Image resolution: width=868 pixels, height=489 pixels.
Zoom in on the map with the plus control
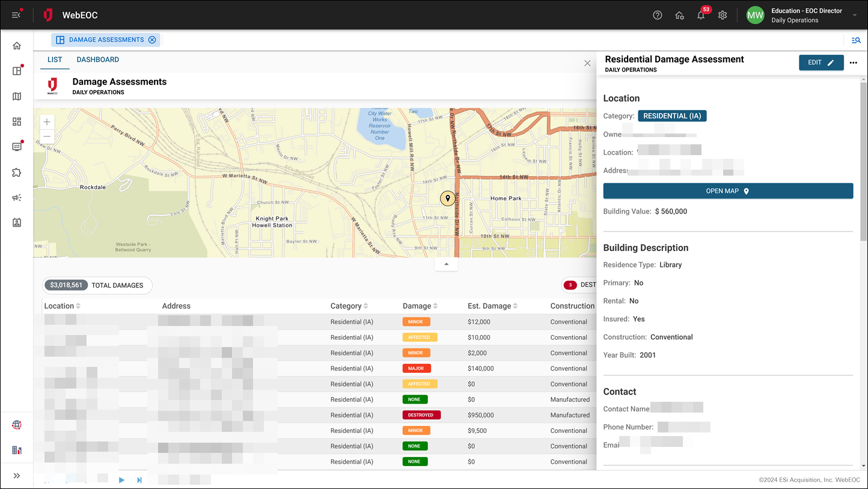pos(46,121)
